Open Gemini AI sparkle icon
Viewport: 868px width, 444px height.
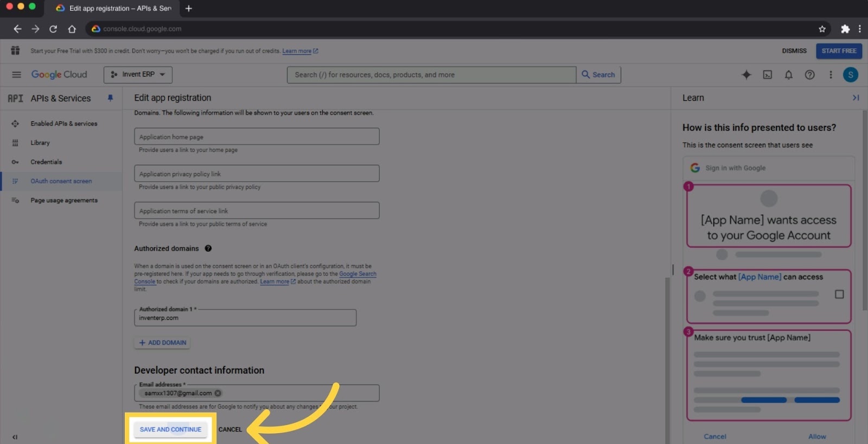point(746,75)
